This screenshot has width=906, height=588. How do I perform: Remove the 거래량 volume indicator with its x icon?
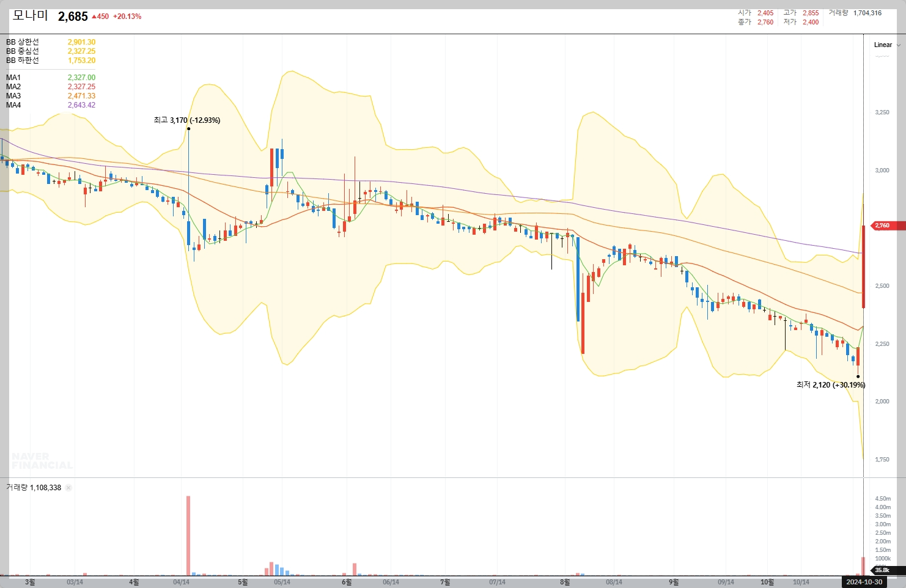coord(68,488)
